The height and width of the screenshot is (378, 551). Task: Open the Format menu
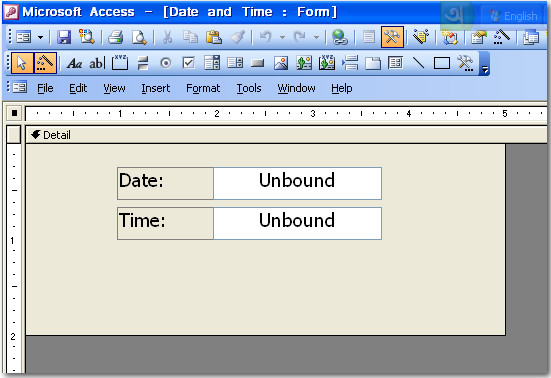(203, 88)
